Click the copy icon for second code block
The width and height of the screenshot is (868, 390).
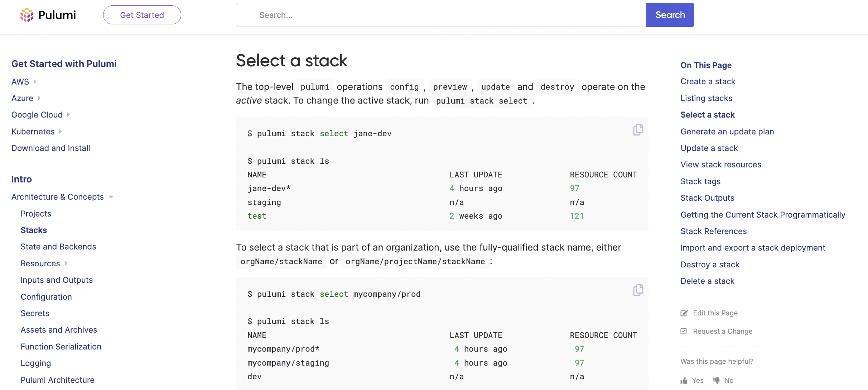tap(638, 290)
